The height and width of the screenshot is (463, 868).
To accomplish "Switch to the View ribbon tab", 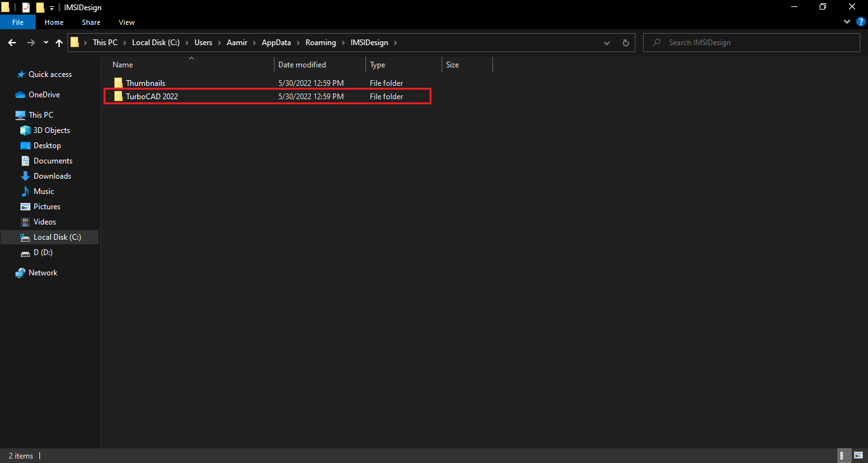I will pos(126,22).
